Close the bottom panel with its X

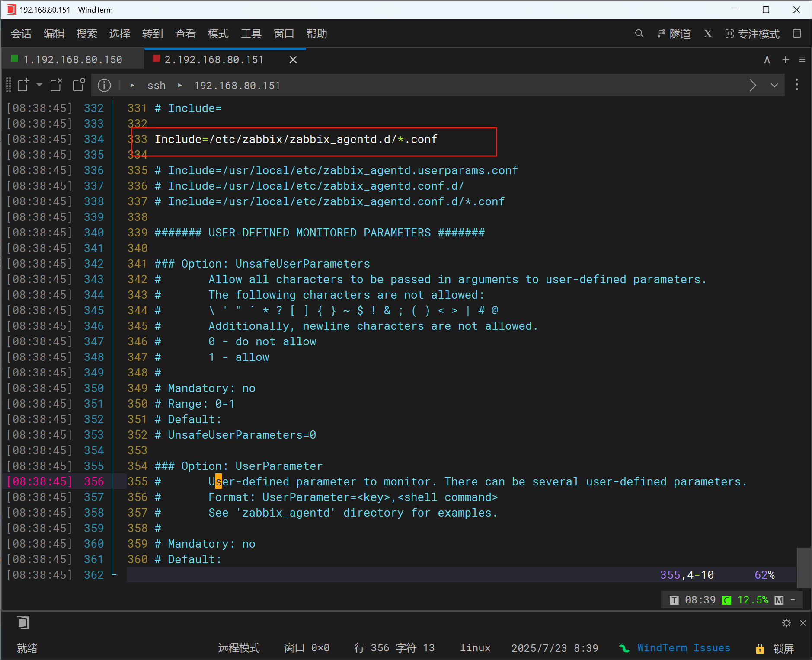pyautogui.click(x=803, y=623)
